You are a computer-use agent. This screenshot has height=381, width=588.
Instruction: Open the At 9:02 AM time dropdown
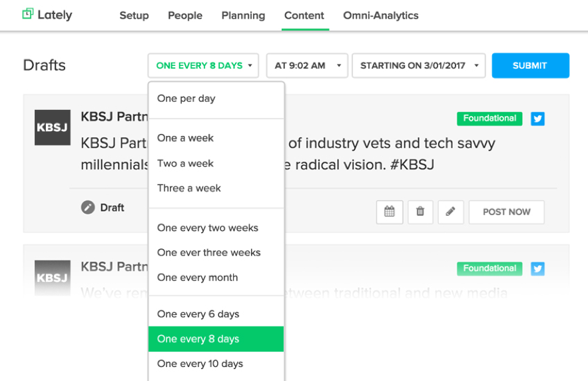coord(307,66)
